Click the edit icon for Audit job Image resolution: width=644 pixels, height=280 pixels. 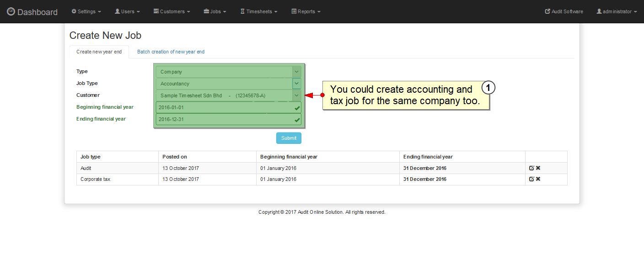531,168
